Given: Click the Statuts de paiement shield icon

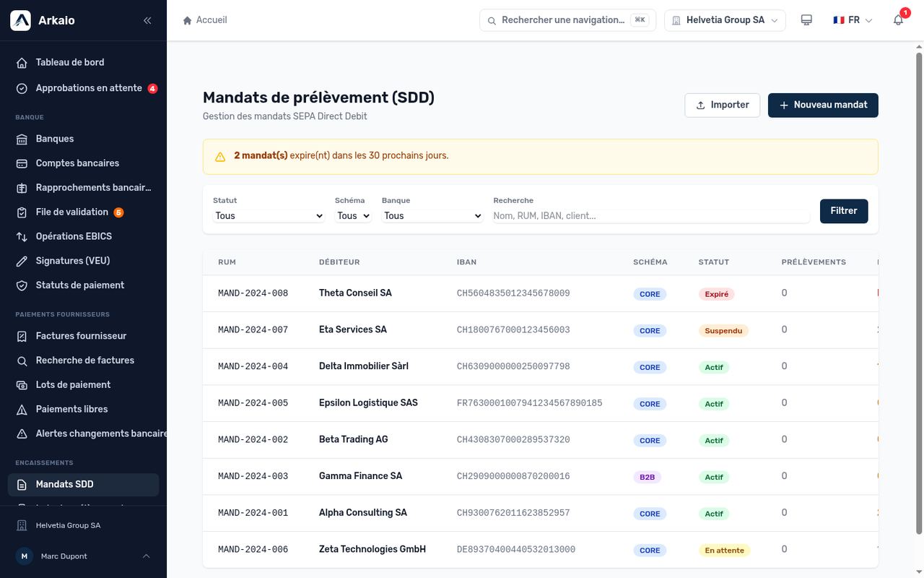Looking at the screenshot, I should point(22,285).
